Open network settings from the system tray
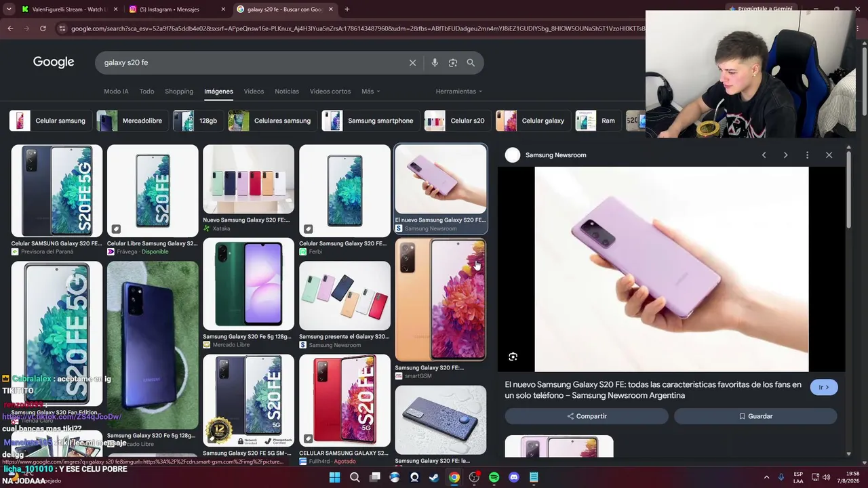 [815, 477]
